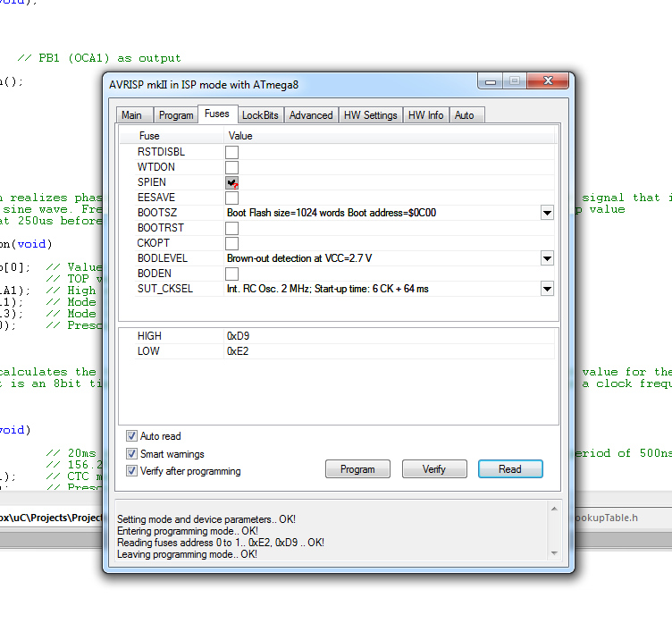Image resolution: width=672 pixels, height=632 pixels.
Task: Close the AVRISP mkII dialog
Action: point(548,80)
